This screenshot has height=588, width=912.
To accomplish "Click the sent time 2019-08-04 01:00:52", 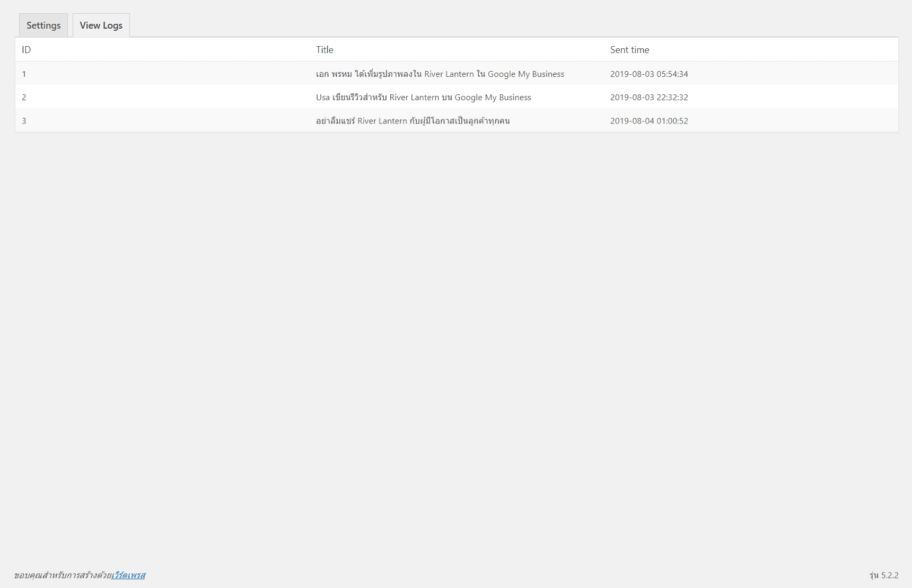I will click(x=649, y=121).
